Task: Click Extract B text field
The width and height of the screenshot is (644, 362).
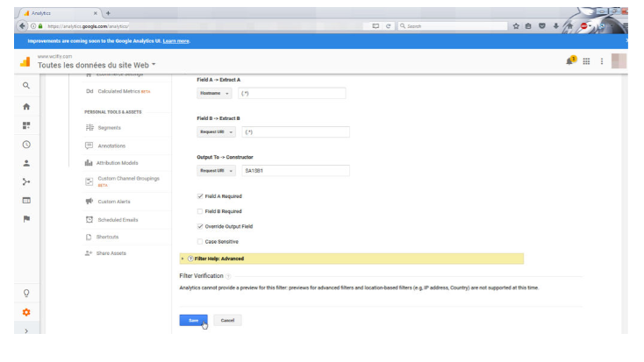Action: tap(296, 131)
